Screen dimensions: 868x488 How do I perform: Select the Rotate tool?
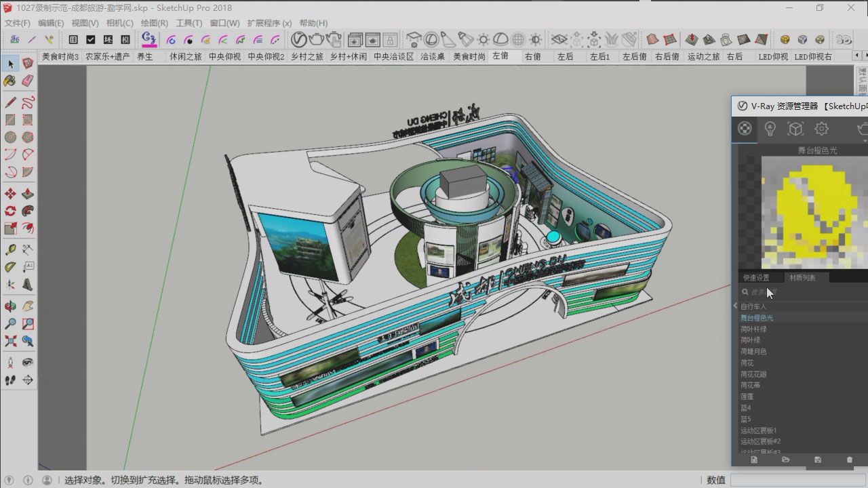pyautogui.click(x=10, y=211)
